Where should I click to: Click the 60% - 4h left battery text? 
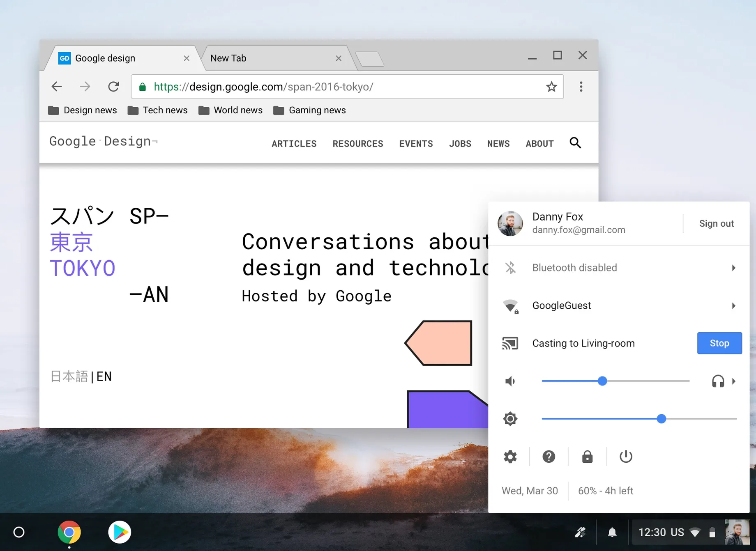click(x=606, y=491)
